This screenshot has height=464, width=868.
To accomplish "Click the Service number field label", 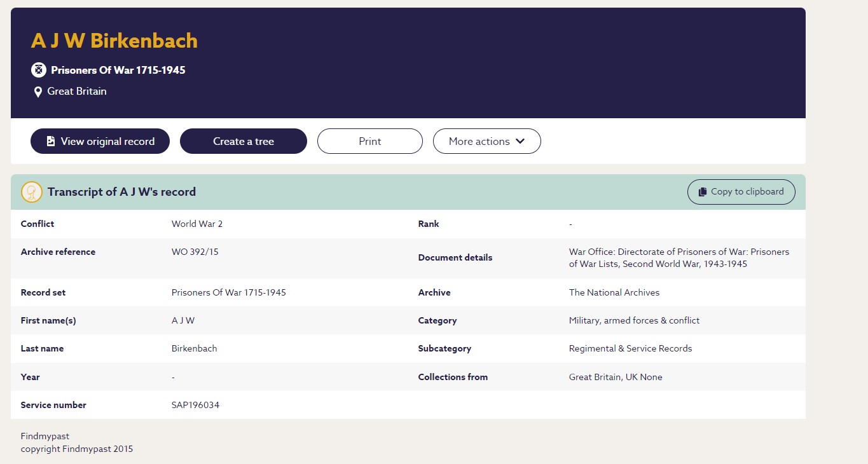I will (x=53, y=405).
